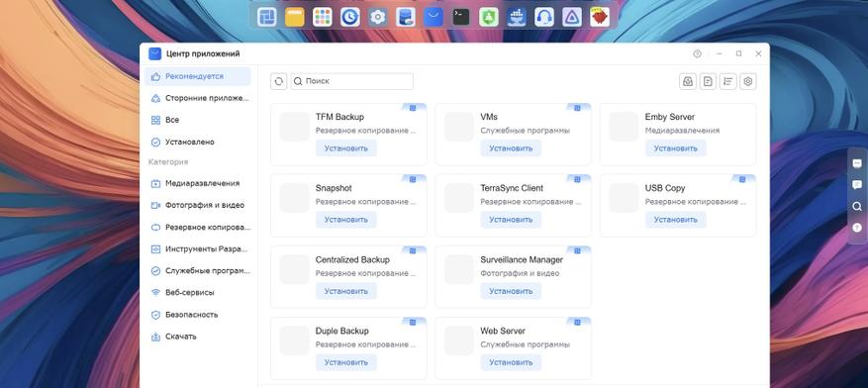The width and height of the screenshot is (868, 388).
Task: Open App Center settings gear icon
Action: click(x=748, y=81)
